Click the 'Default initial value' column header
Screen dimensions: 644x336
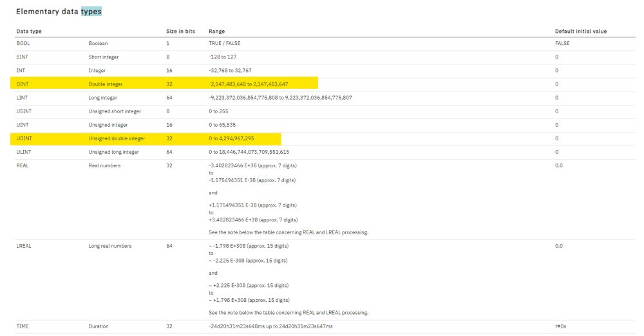click(x=580, y=31)
